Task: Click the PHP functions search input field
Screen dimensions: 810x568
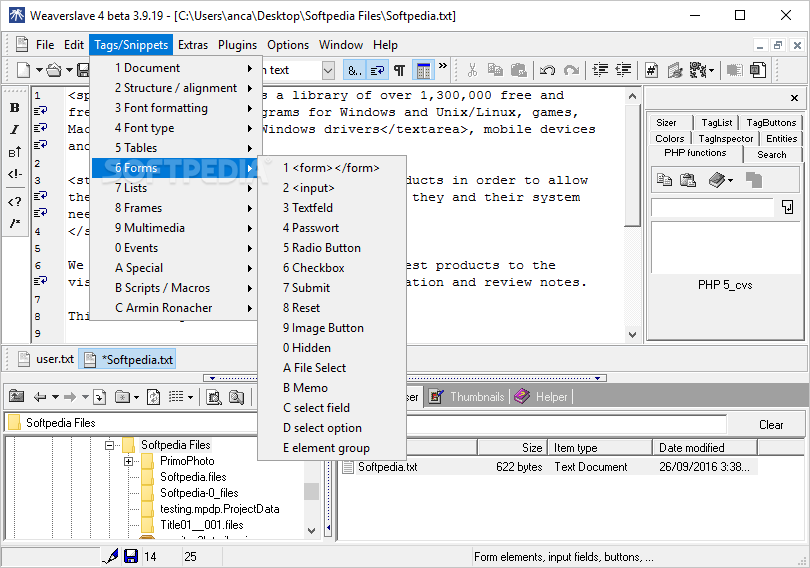Action: pos(712,207)
